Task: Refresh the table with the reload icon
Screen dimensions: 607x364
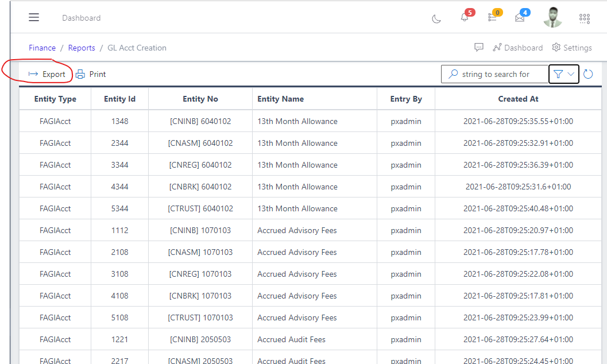Action: [587, 74]
